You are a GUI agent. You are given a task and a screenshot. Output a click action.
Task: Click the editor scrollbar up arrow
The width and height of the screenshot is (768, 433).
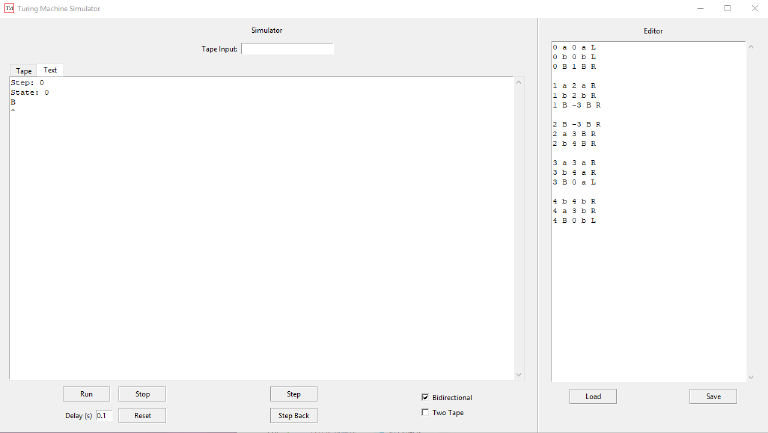click(x=751, y=47)
